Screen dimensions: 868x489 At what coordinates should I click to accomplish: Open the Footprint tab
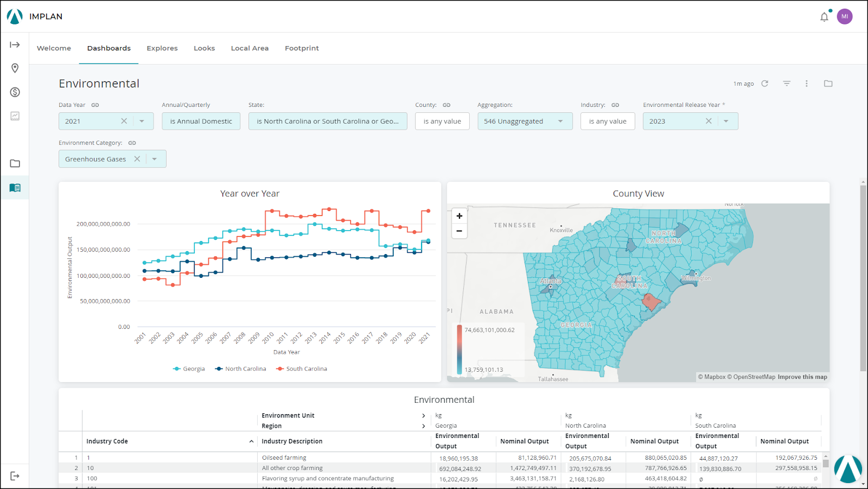coord(302,48)
